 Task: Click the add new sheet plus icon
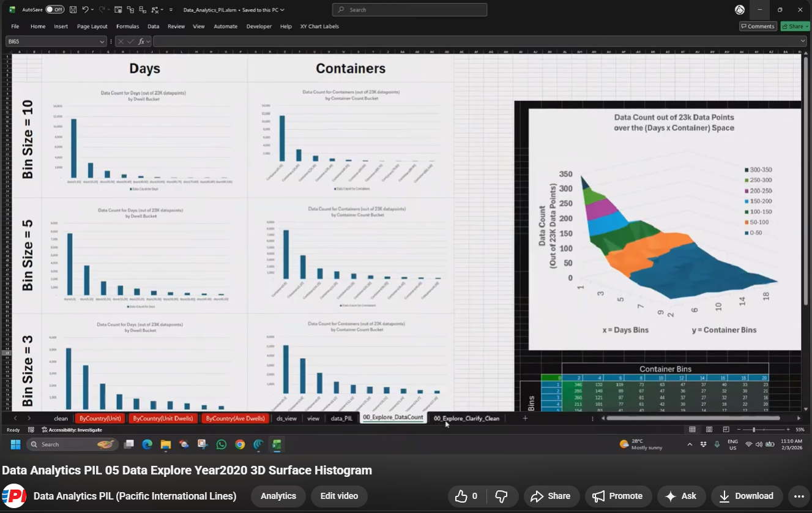pyautogui.click(x=525, y=418)
